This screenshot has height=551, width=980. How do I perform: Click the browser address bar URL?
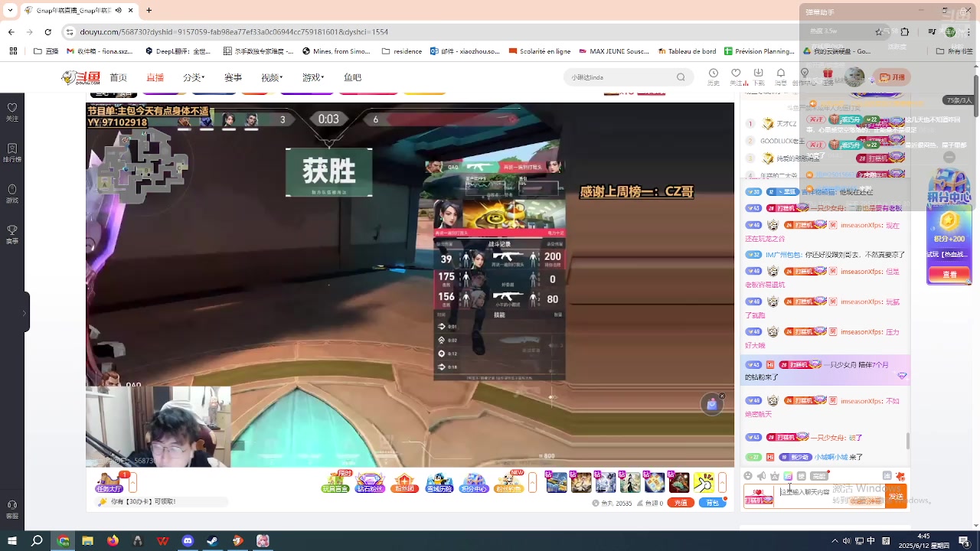tap(234, 32)
